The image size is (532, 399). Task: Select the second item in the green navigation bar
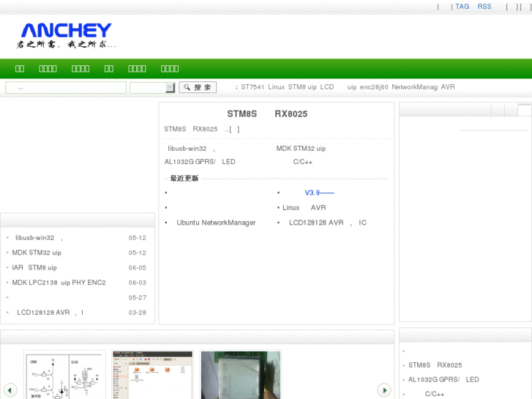point(48,69)
